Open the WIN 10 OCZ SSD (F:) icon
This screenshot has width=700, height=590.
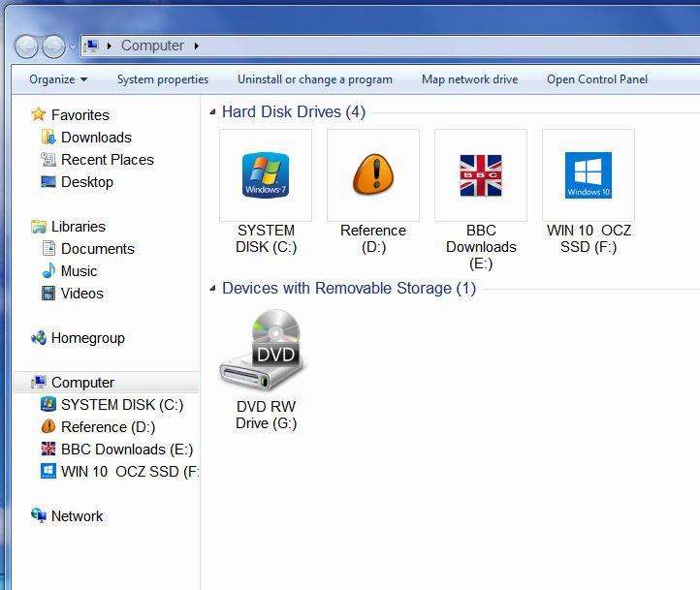(x=589, y=175)
